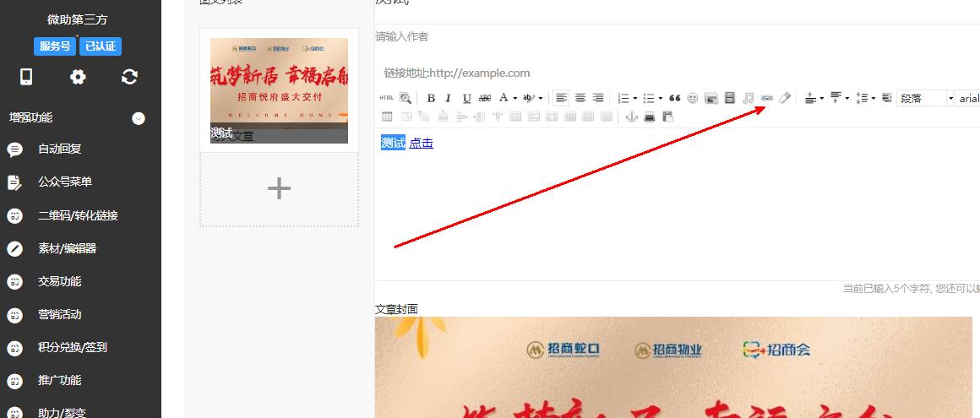This screenshot has width=980, height=418.
Task: Open 公众号菜单 menu
Action: point(65,182)
